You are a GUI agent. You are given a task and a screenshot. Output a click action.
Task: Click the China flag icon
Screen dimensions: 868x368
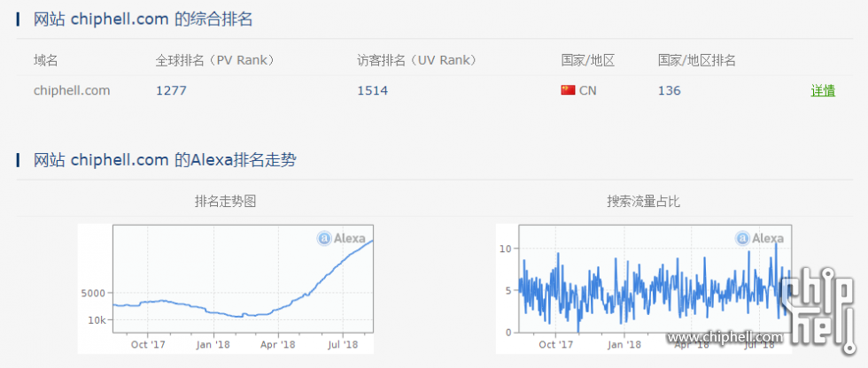[568, 90]
